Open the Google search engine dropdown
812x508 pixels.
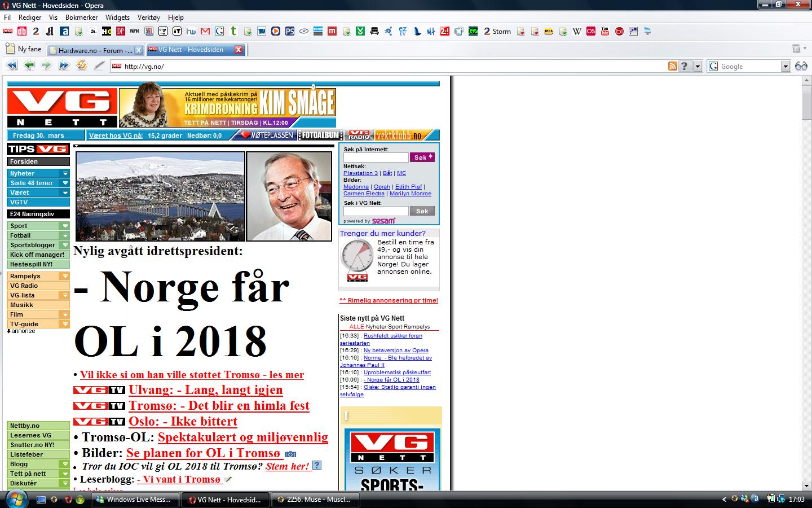point(785,66)
